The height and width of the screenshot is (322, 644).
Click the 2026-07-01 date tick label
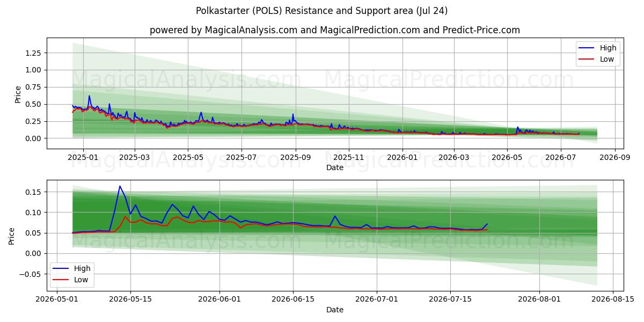pos(377,299)
